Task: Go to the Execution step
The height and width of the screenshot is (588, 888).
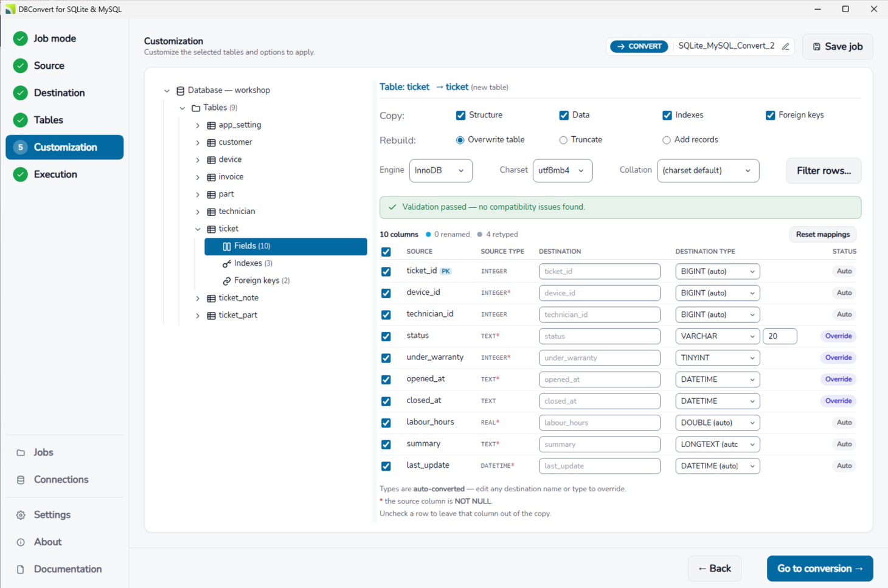Action: tap(64, 175)
